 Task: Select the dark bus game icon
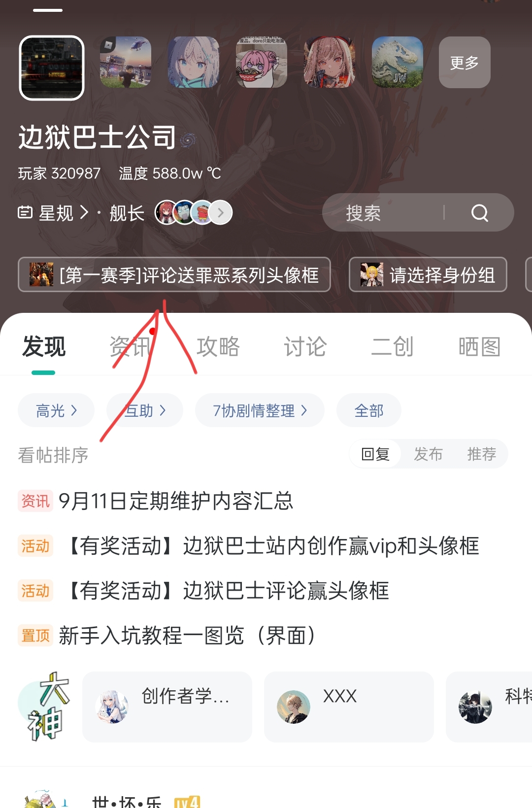[x=52, y=68]
